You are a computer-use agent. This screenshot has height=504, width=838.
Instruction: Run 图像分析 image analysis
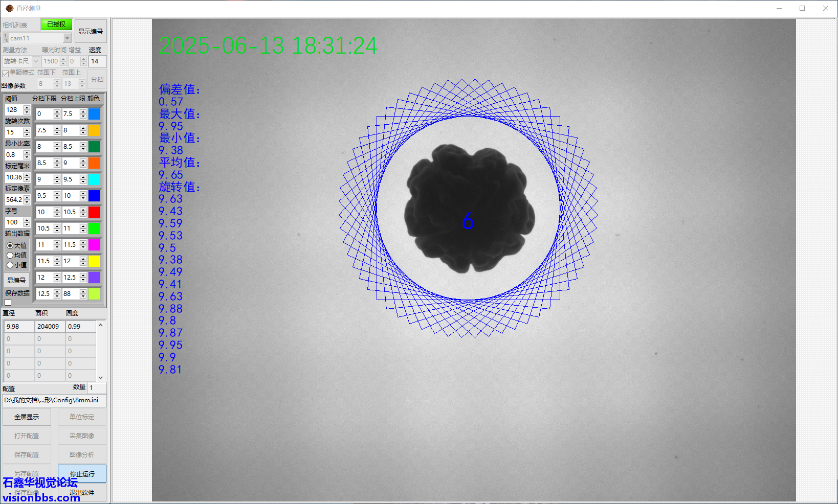82,454
